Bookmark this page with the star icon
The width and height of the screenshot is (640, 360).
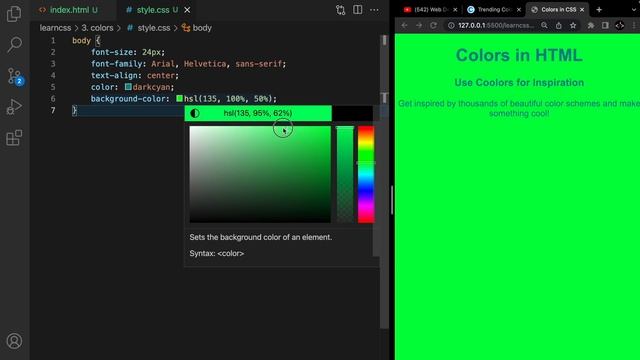[x=573, y=25]
